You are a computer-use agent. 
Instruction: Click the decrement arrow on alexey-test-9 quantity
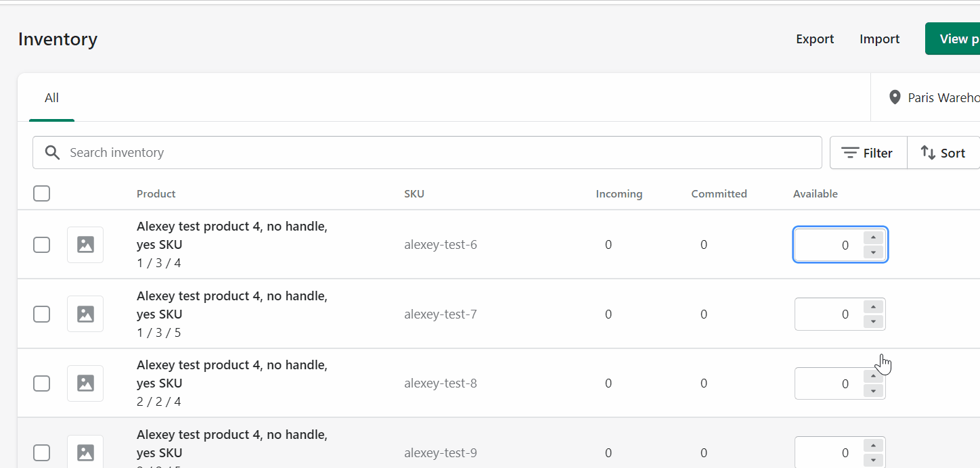coord(873,459)
